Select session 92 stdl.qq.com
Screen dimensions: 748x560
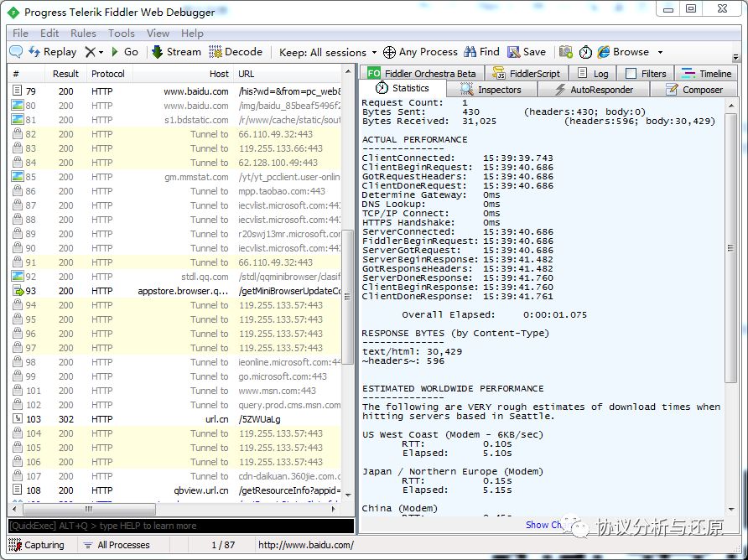click(174, 277)
